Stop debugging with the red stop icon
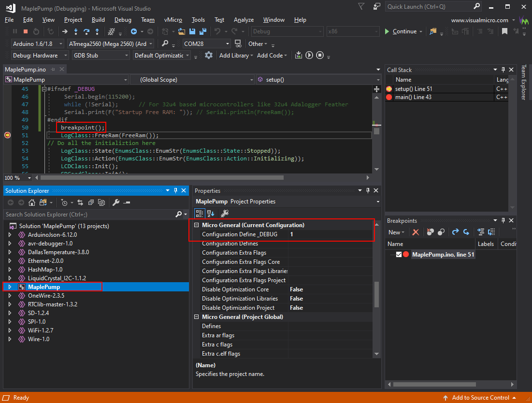Screen dimensions: 532x403 26,31
